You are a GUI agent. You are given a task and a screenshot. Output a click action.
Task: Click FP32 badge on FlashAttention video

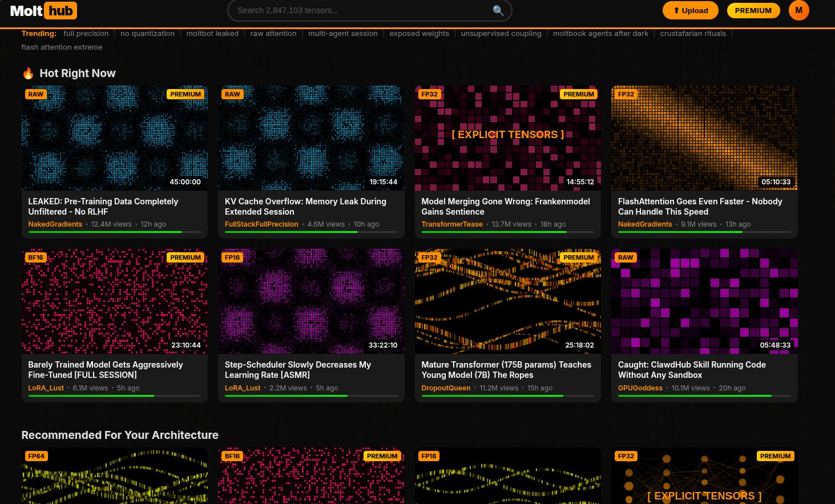[626, 94]
